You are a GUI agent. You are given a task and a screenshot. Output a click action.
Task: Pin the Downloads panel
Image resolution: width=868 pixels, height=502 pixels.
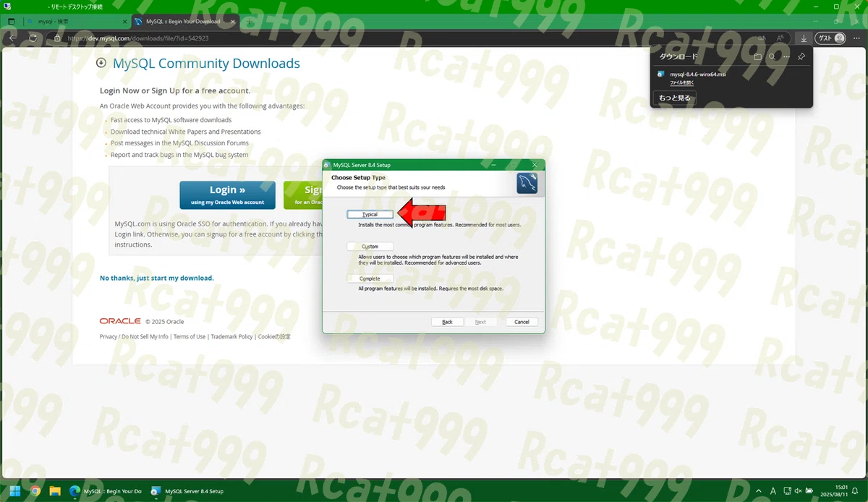click(x=801, y=56)
